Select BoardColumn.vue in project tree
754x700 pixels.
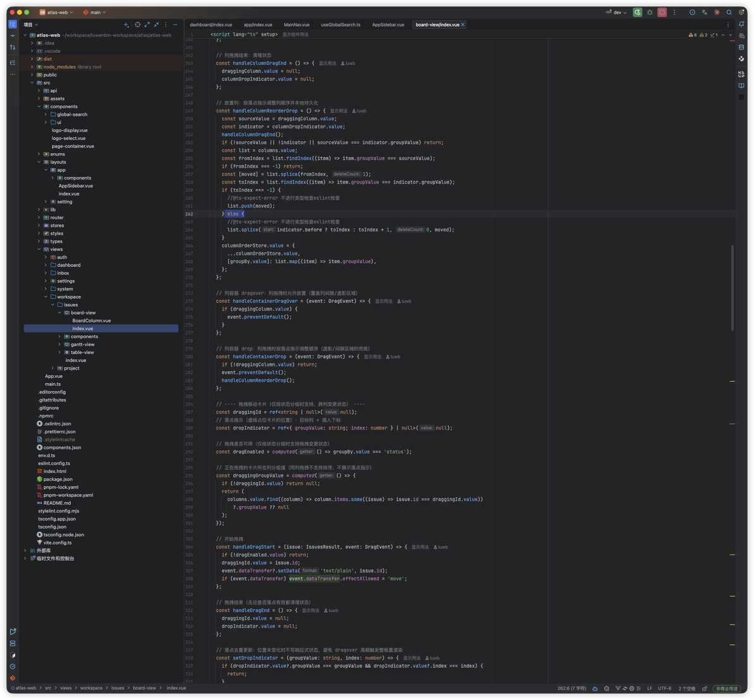(91, 321)
